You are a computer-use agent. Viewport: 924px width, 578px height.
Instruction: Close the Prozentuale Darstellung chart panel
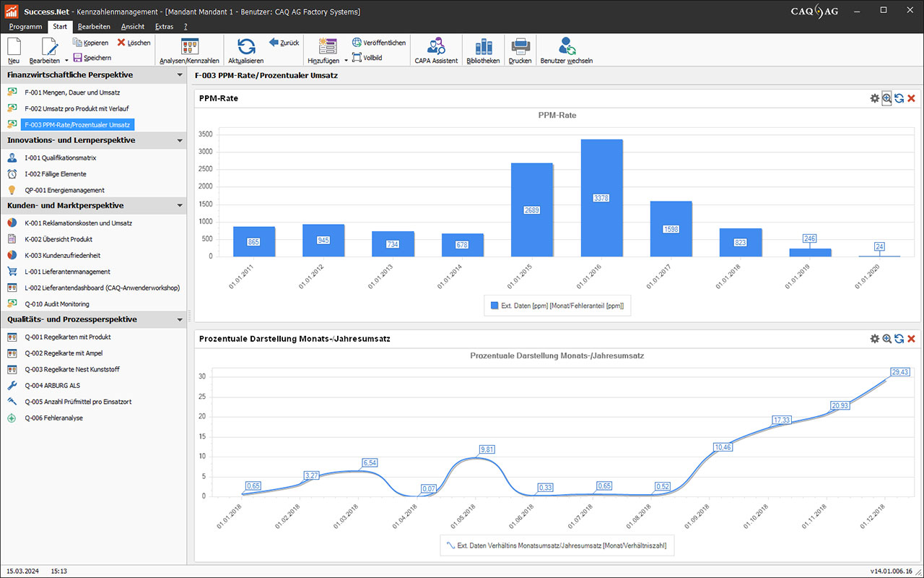click(x=911, y=338)
